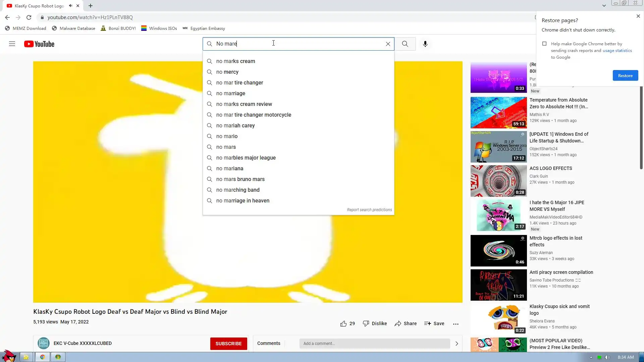Image resolution: width=644 pixels, height=362 pixels.
Task: Open the YouTube hamburger guide menu
Action: (12, 44)
